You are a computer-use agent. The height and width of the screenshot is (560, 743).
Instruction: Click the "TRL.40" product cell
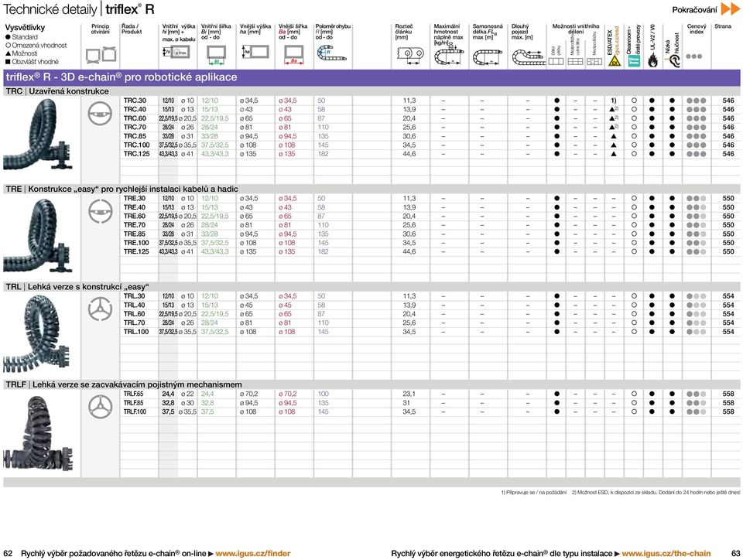(135, 305)
